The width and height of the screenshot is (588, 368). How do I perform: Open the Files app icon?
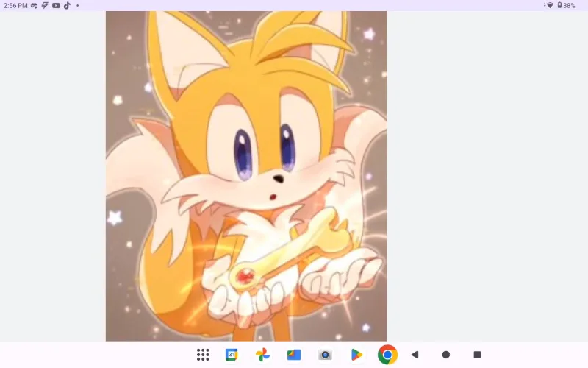tap(293, 355)
